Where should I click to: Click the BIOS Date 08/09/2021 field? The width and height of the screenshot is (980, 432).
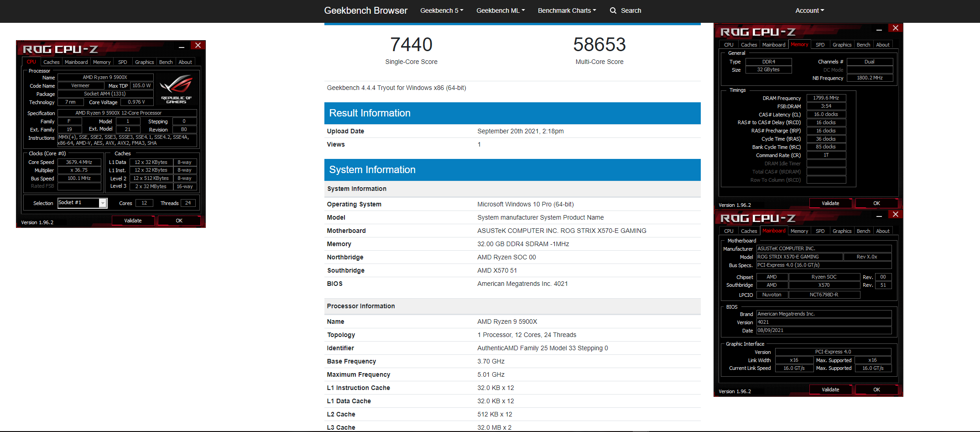click(x=824, y=330)
